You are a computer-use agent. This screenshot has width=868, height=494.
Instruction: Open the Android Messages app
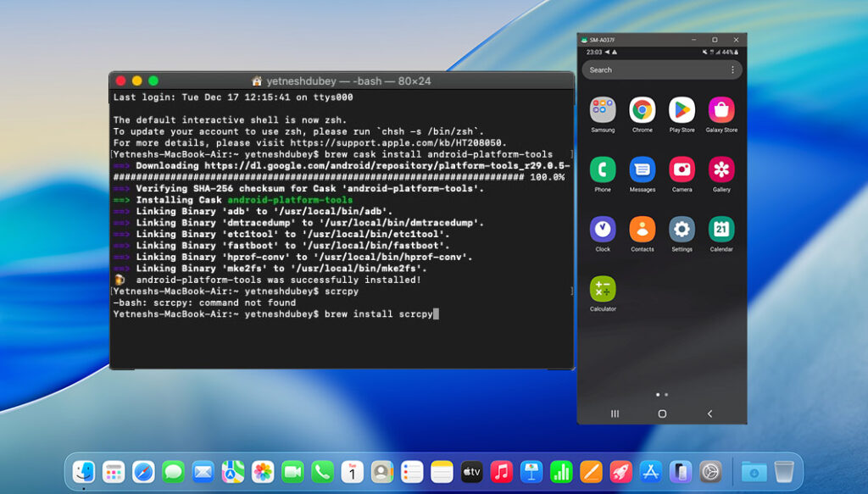pos(643,169)
